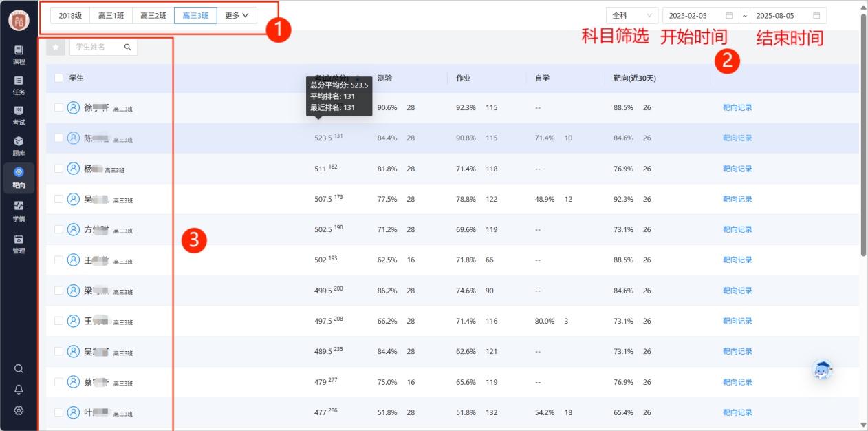Image resolution: width=868 pixels, height=431 pixels.
Task: Click calendar icon of end date
Action: 816,15
